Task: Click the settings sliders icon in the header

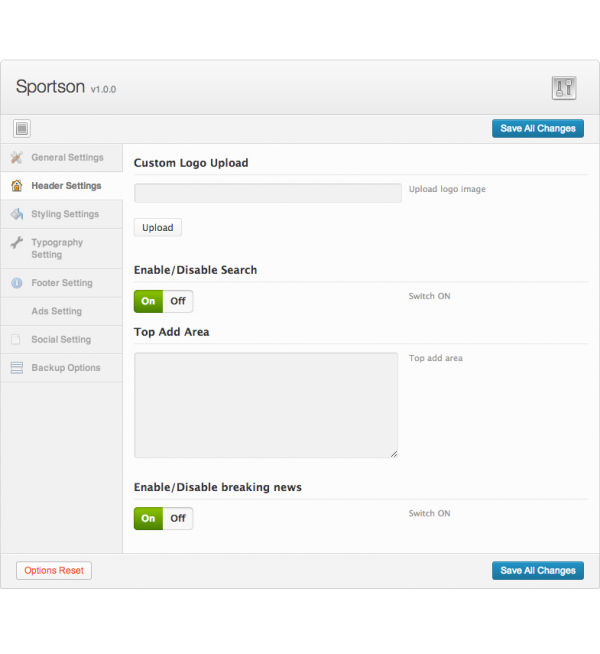Action: (563, 88)
